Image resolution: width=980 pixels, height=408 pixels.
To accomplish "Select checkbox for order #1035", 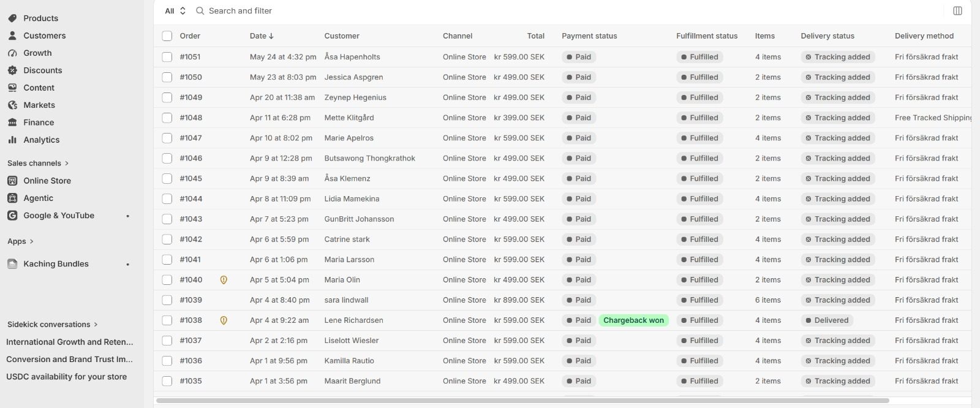I will tap(167, 381).
